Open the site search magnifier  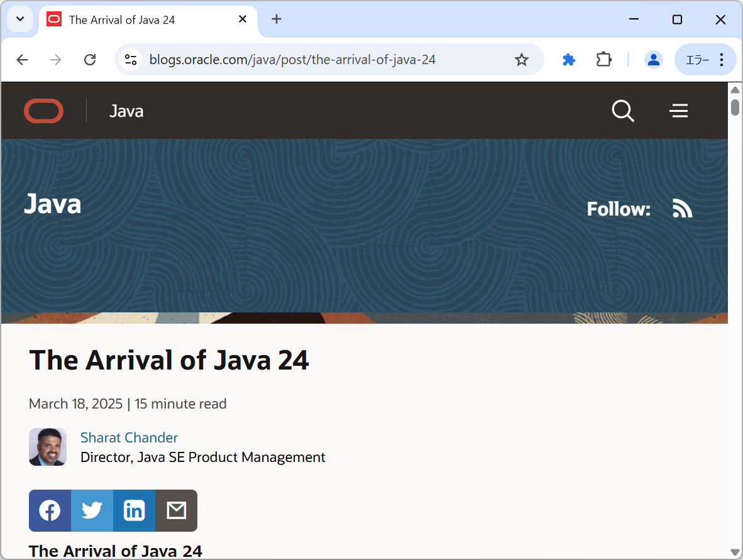pos(622,111)
